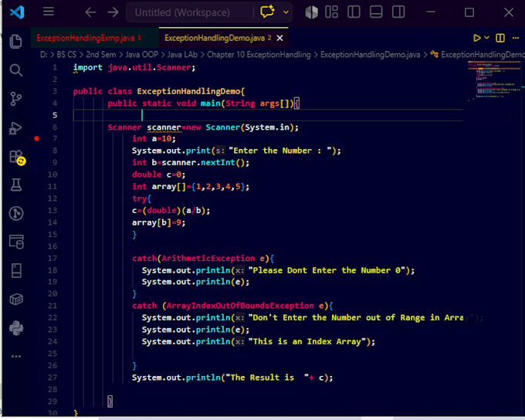Expand the run button dropdown
The width and height of the screenshot is (525, 420).
(x=487, y=38)
